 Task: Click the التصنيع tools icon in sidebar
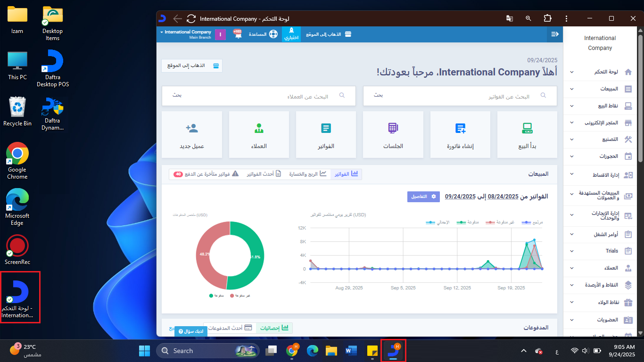627,140
